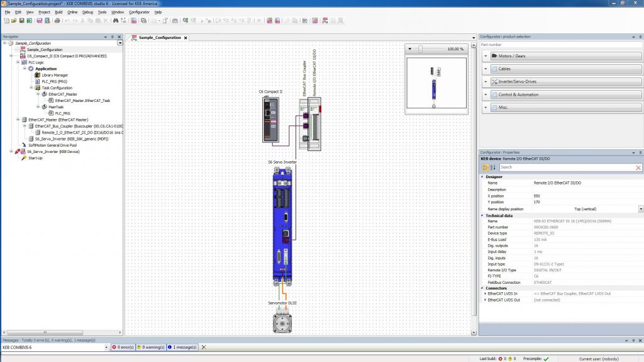The width and height of the screenshot is (644, 362).
Task: Select the EtherCAT Bus Coupler module in canvas
Action: 305,124
